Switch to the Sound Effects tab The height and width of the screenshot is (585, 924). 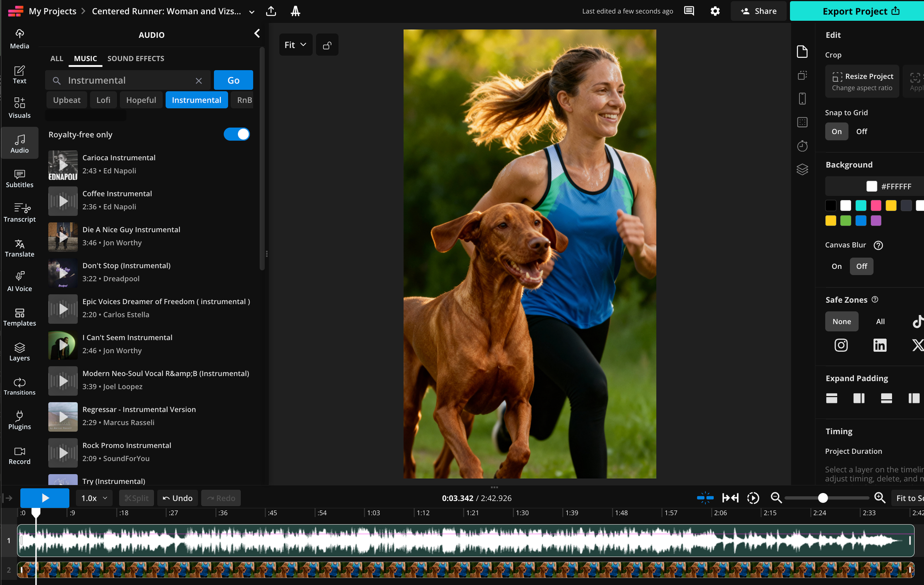(135, 59)
